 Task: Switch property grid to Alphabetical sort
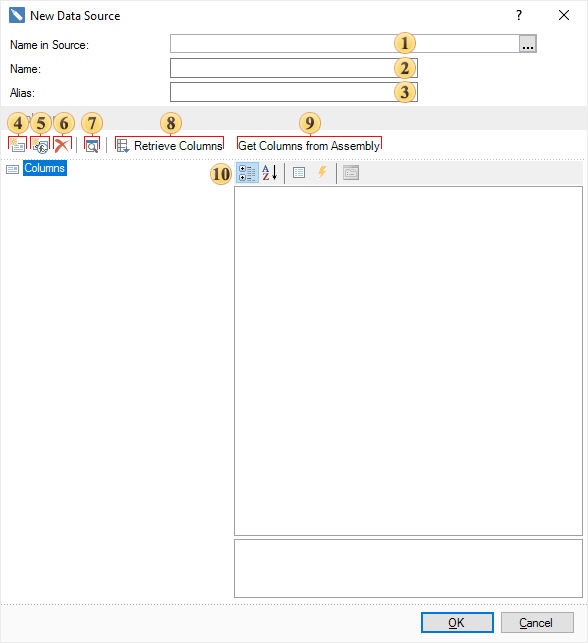(x=269, y=173)
